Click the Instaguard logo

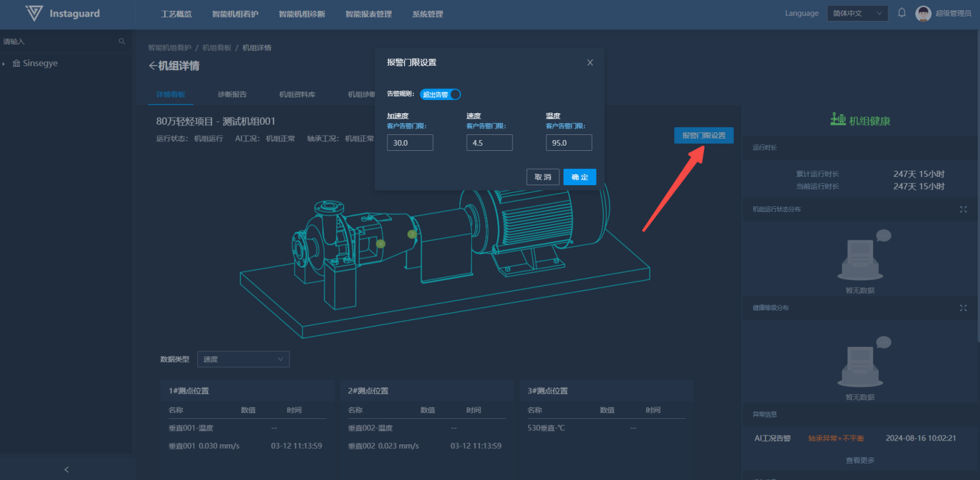pos(63,13)
